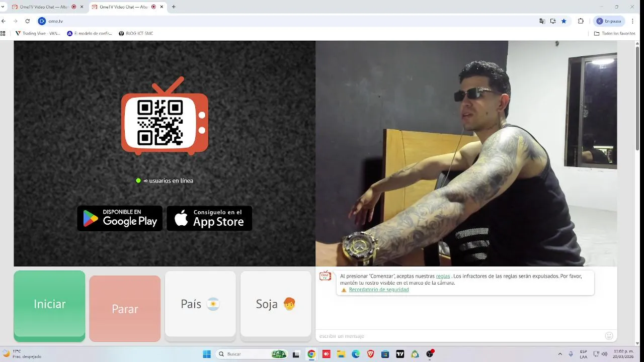The height and width of the screenshot is (362, 644).
Task: Open the BLOG-ICT-SMC bookmark
Action: [x=136, y=33]
